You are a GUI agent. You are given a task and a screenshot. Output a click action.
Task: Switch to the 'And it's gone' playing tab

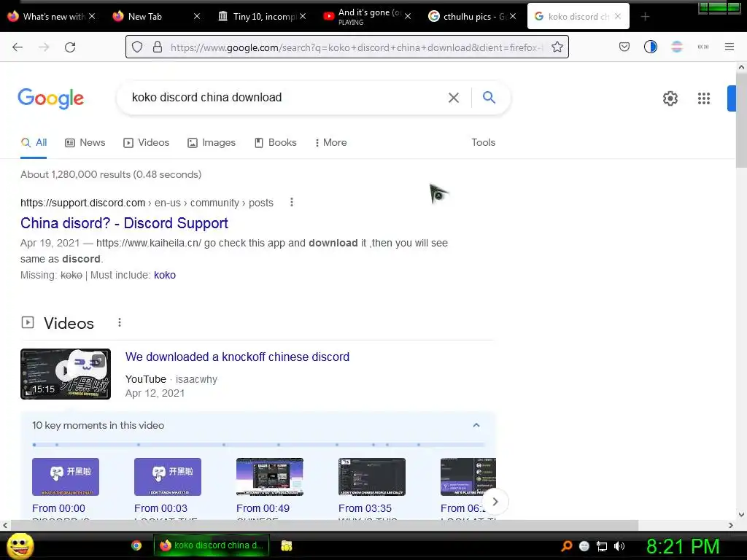pos(366,17)
